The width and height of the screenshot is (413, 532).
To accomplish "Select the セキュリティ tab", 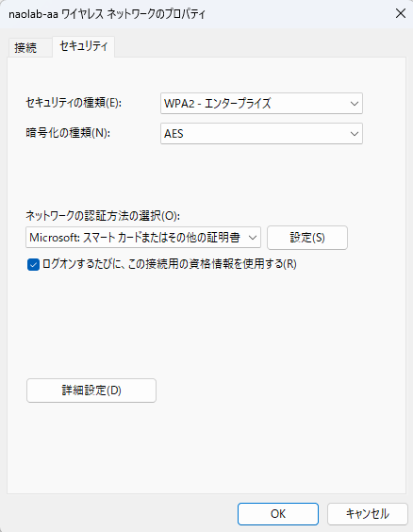I will coord(83,46).
